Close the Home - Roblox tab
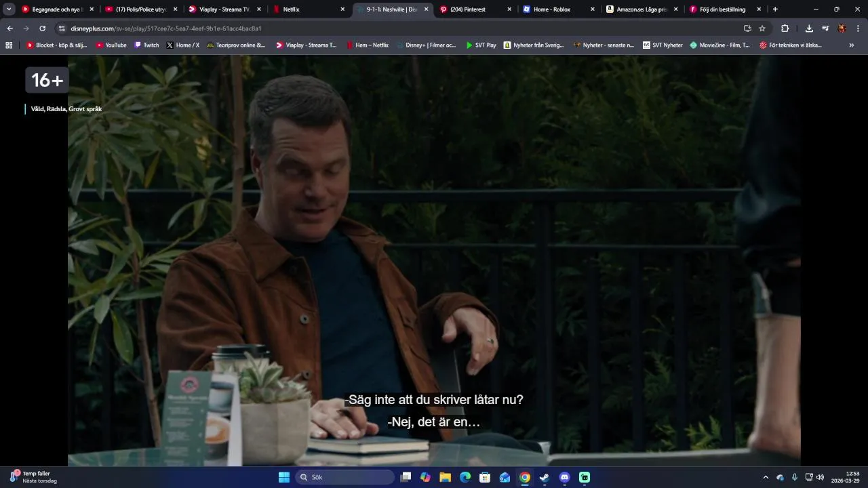 [593, 9]
